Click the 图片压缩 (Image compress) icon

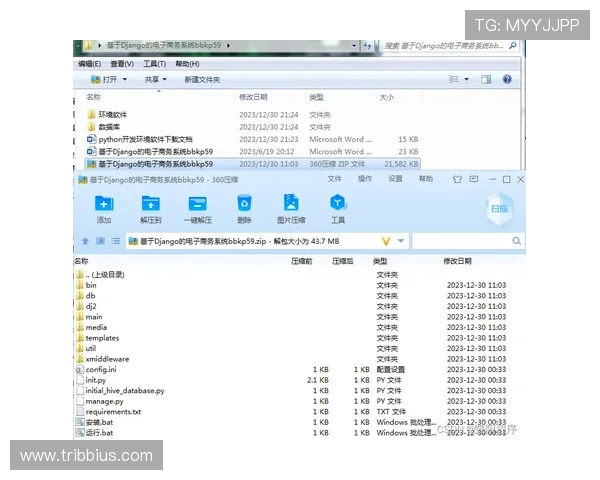[291, 202]
